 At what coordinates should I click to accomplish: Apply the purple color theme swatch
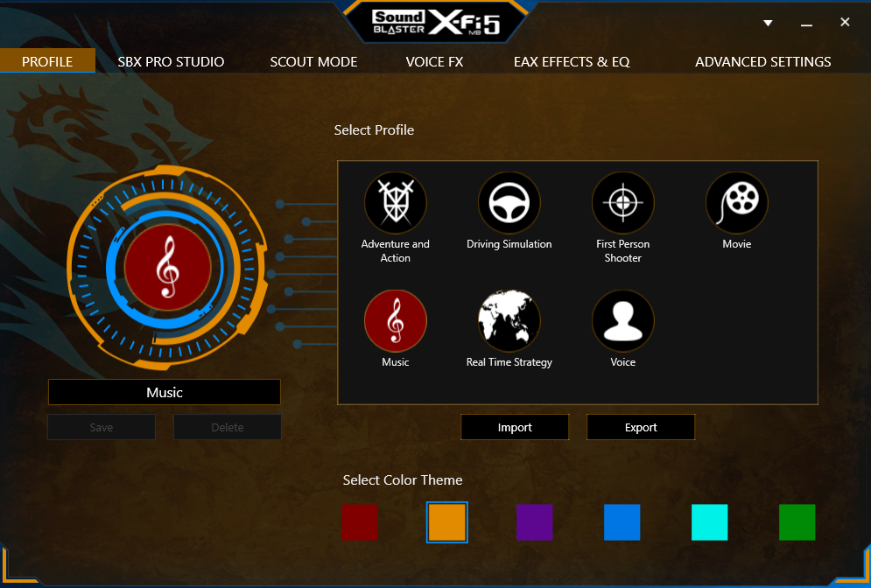534,521
